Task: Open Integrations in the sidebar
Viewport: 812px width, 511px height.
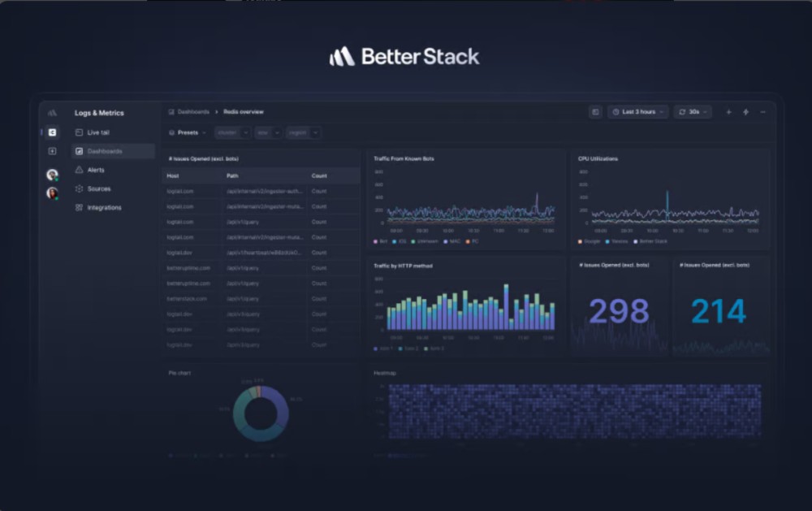Action: [104, 207]
